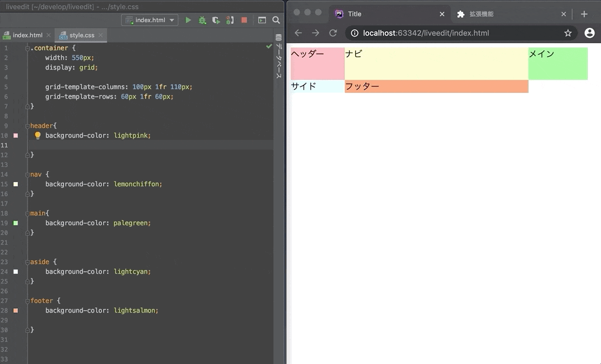The height and width of the screenshot is (364, 601).
Task: Open the lightpink color swatch in gutter
Action: click(16, 135)
